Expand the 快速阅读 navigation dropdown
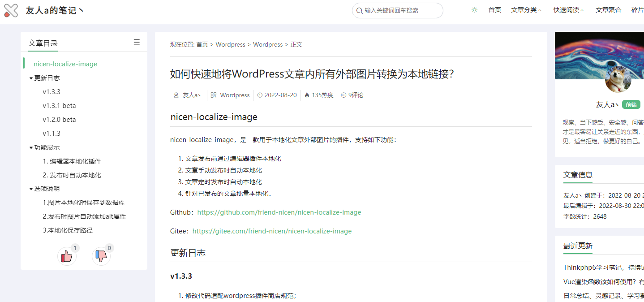 tap(567, 9)
